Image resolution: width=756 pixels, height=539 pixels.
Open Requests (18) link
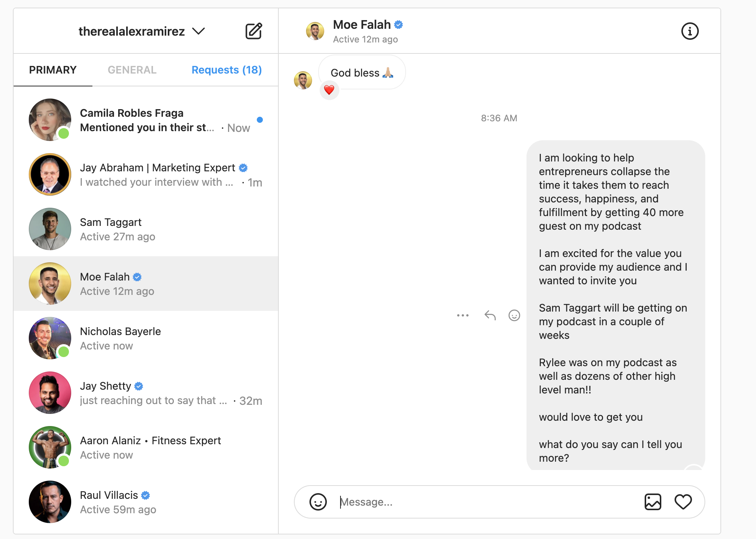coord(226,70)
